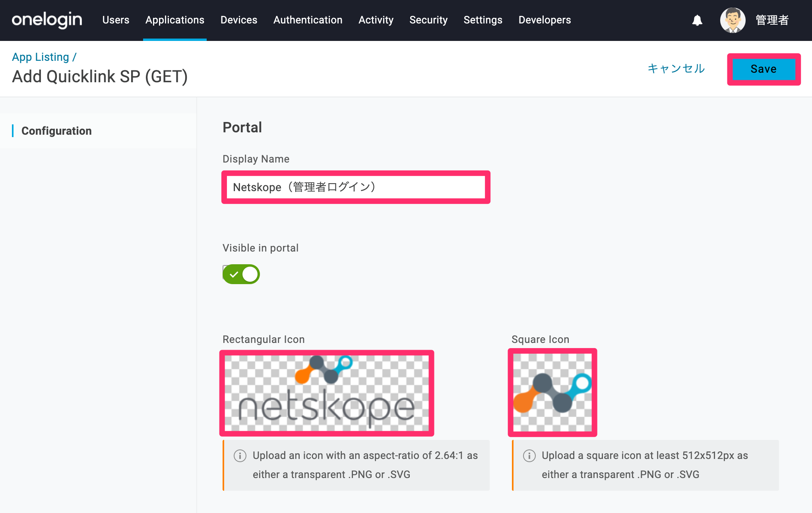Open the Settings menu

[x=483, y=20]
